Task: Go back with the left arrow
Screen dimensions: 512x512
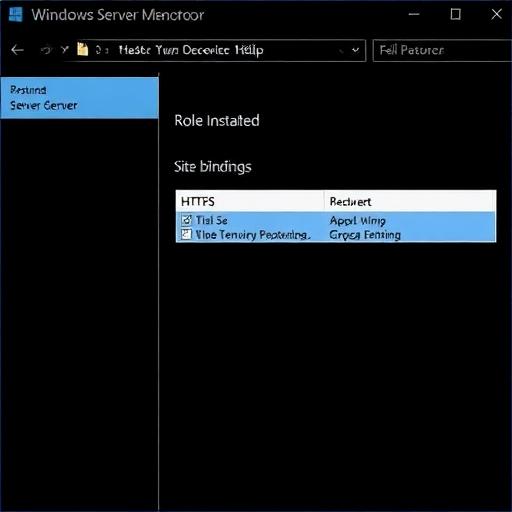Action: pyautogui.click(x=17, y=50)
